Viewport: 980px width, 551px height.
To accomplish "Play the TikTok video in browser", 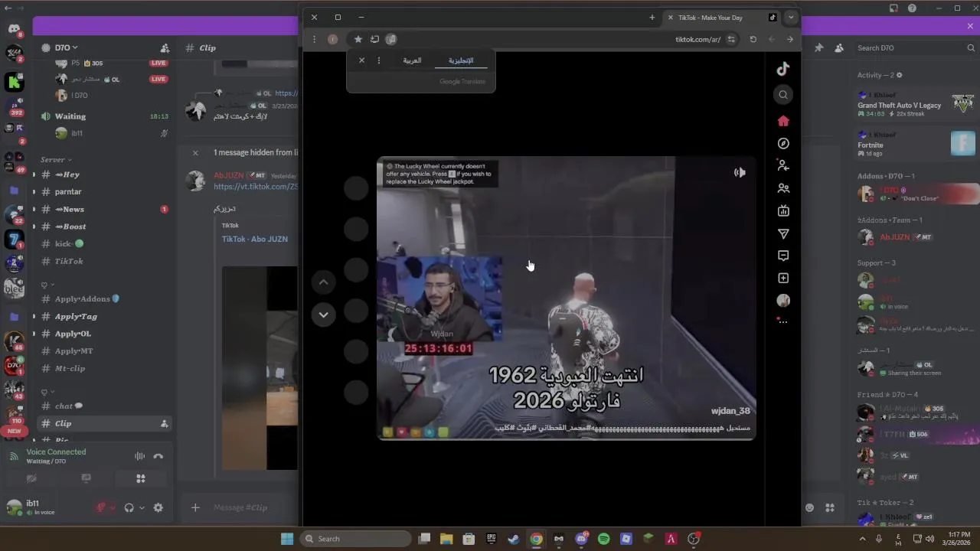I will [566, 298].
